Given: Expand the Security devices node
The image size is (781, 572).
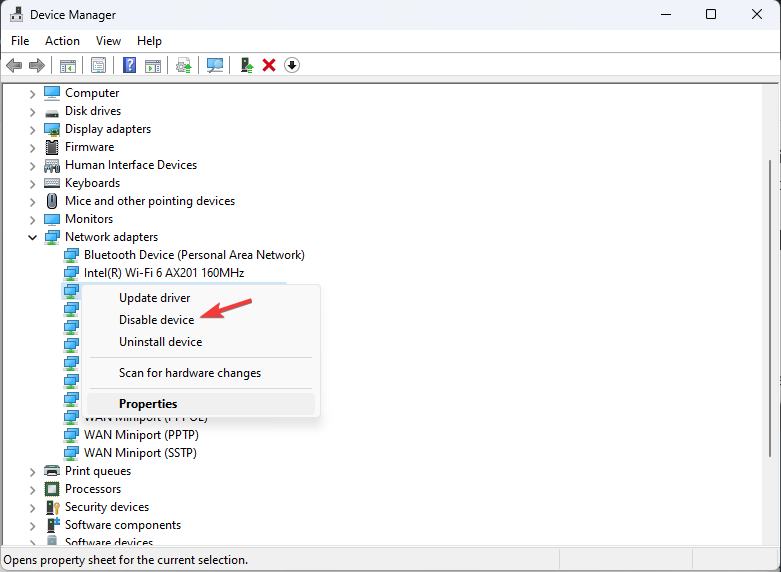Looking at the screenshot, I should tap(32, 507).
